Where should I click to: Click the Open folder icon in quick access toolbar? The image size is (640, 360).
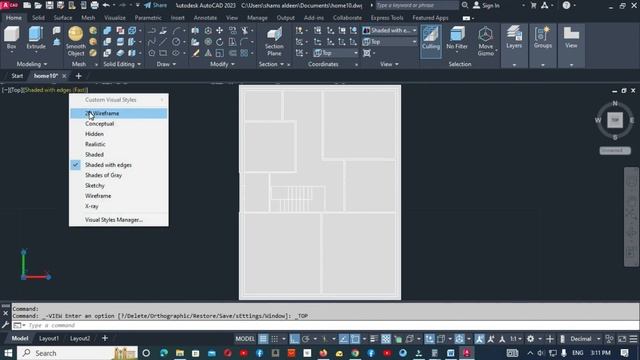coord(38,5)
